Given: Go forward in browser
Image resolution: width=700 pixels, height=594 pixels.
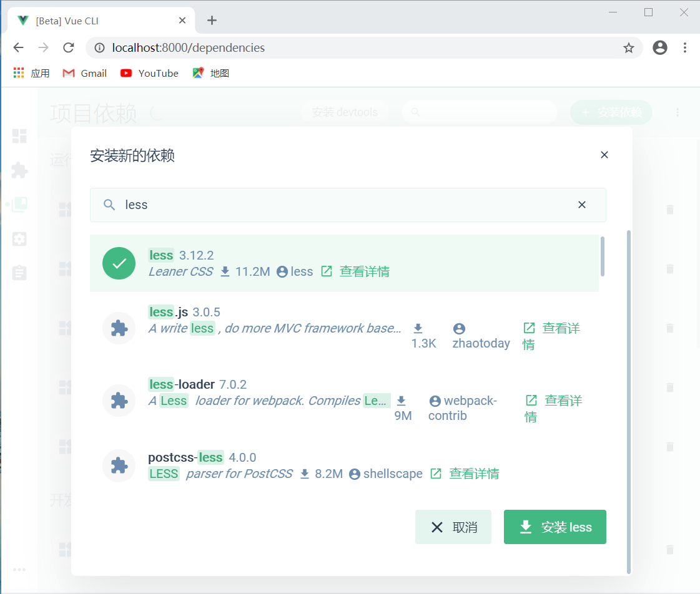Looking at the screenshot, I should tap(43, 47).
